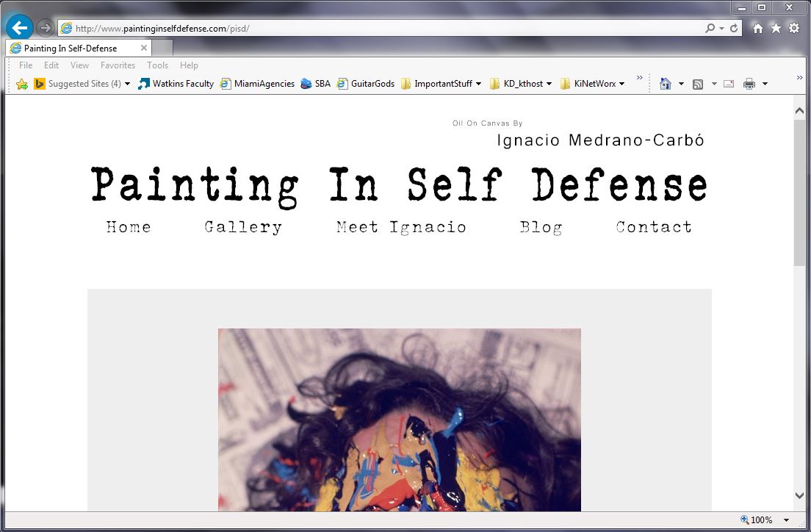This screenshot has height=532, width=811.
Task: Open a new blank tab
Action: [x=162, y=48]
